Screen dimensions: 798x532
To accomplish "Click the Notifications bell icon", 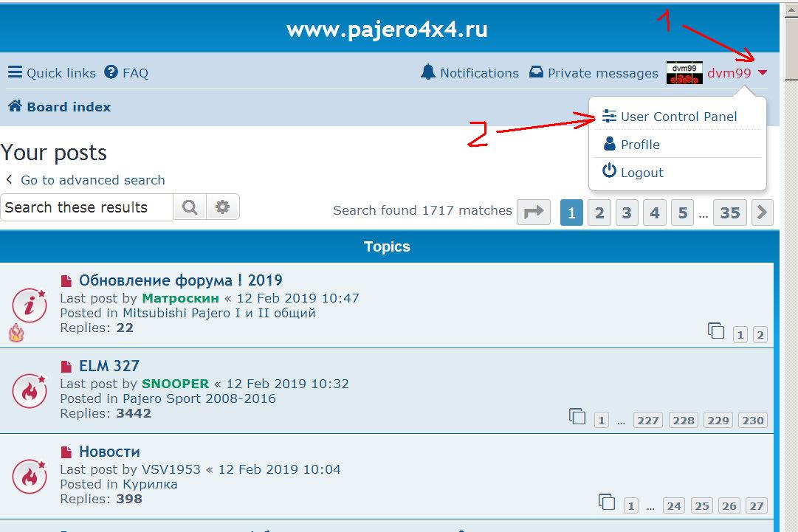I will [428, 72].
